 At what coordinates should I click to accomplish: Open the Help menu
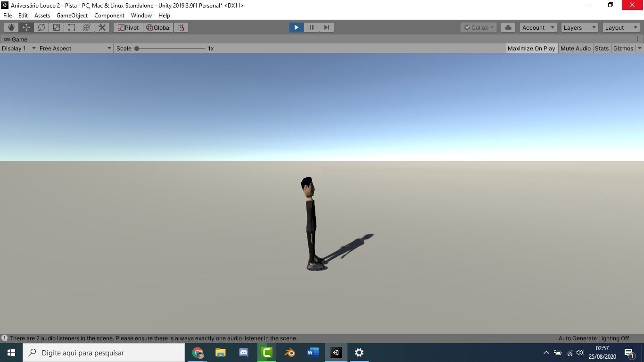(x=164, y=15)
